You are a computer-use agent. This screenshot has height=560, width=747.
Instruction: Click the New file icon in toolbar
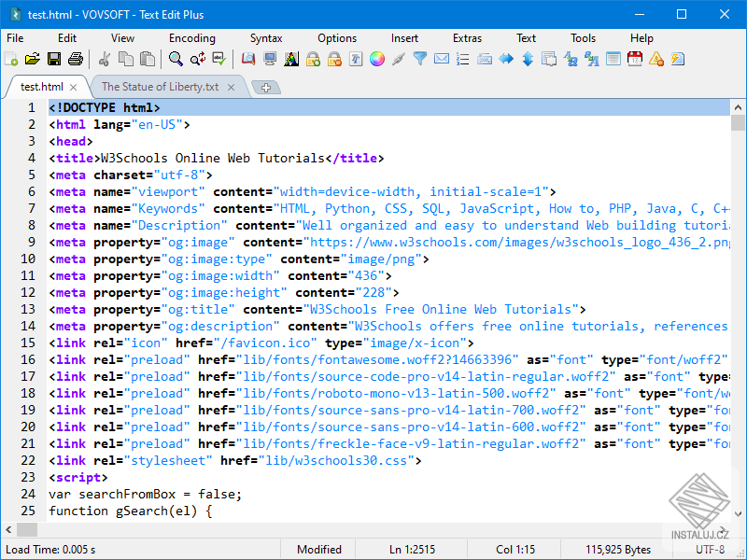[11, 59]
